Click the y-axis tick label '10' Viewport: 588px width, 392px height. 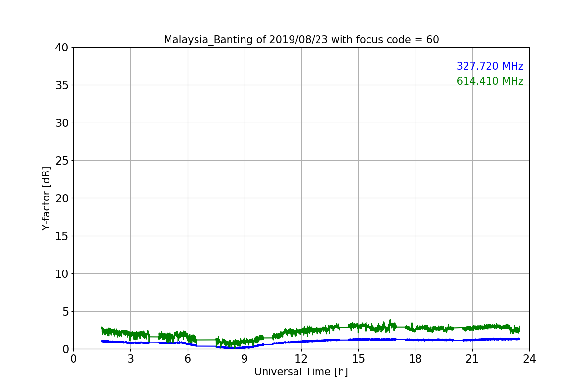(x=62, y=274)
